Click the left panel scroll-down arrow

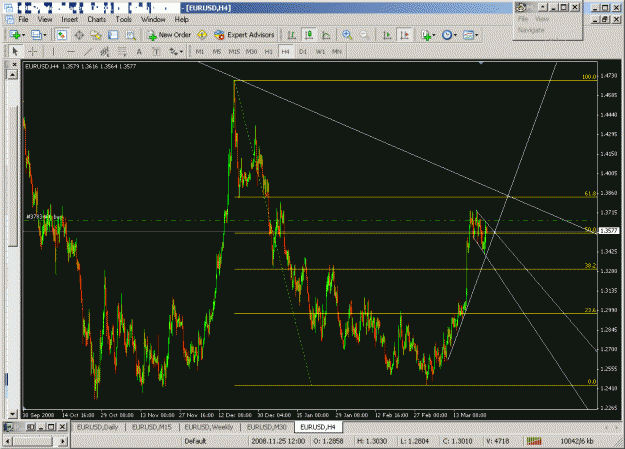click(13, 414)
